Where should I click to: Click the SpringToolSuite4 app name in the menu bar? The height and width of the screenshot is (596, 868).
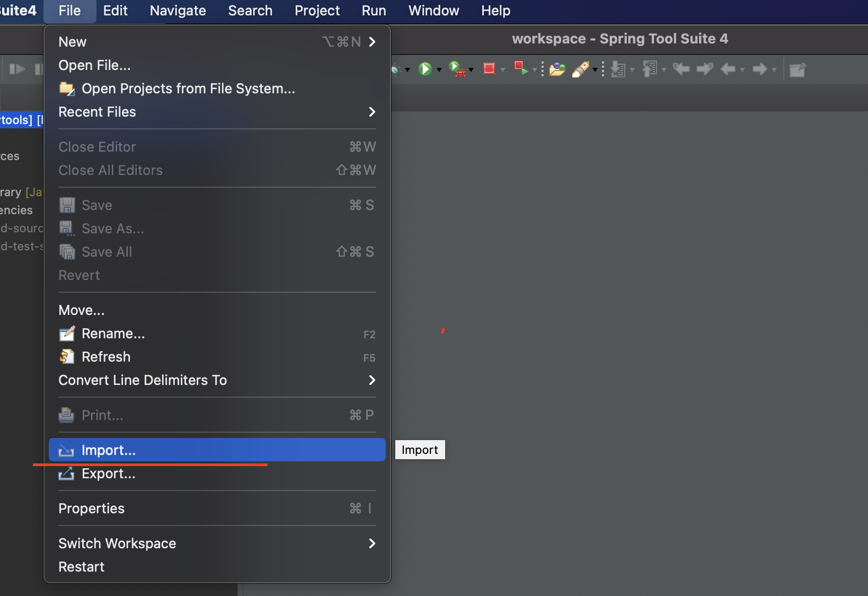[x=18, y=11]
